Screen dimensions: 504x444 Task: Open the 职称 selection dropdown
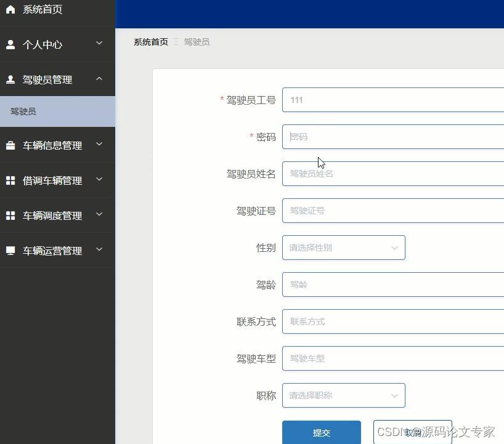[343, 395]
